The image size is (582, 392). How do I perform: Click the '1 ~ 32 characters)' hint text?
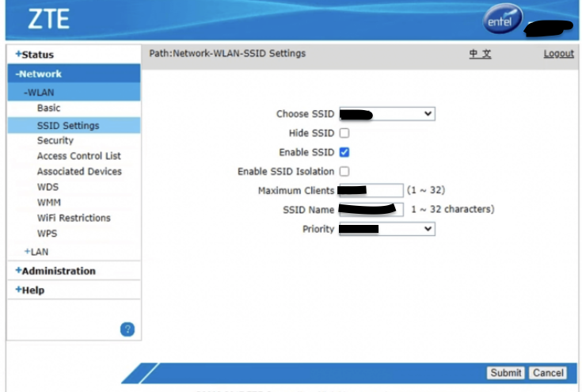tap(452, 209)
